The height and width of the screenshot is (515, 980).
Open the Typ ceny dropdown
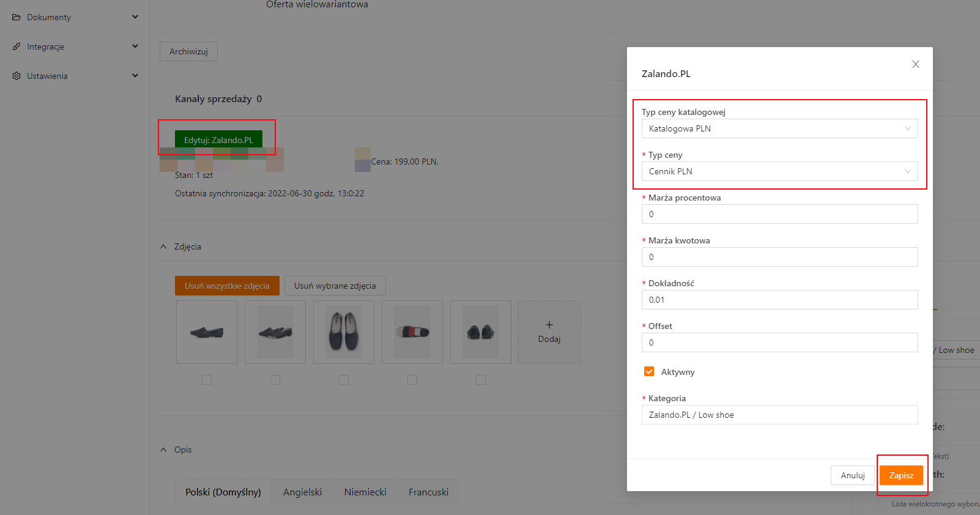(x=779, y=171)
